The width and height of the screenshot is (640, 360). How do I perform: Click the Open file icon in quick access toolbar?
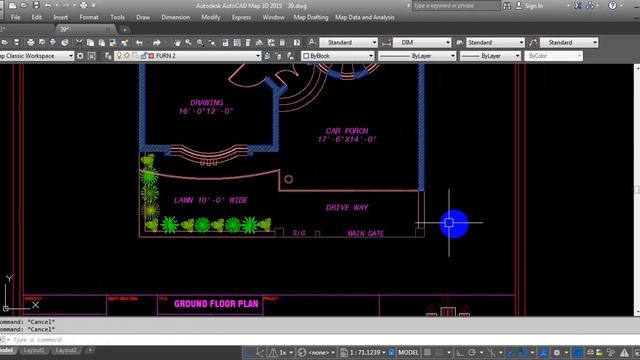[x=24, y=5]
